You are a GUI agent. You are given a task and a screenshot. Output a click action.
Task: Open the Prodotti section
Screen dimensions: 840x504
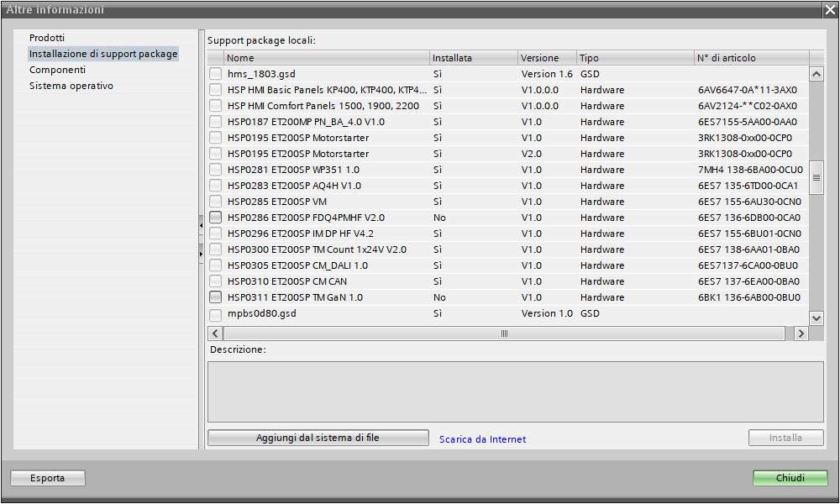click(47, 38)
